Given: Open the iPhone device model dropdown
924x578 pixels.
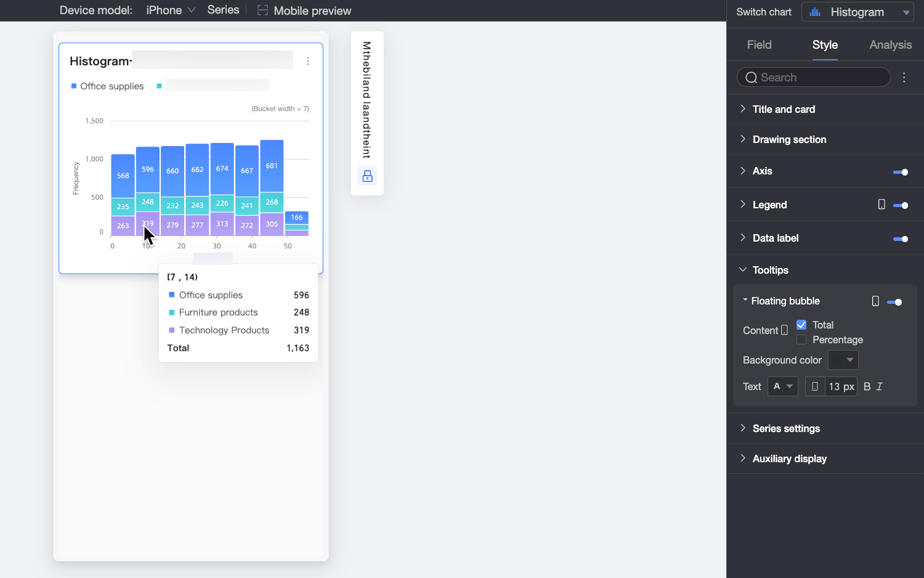Looking at the screenshot, I should (x=171, y=10).
